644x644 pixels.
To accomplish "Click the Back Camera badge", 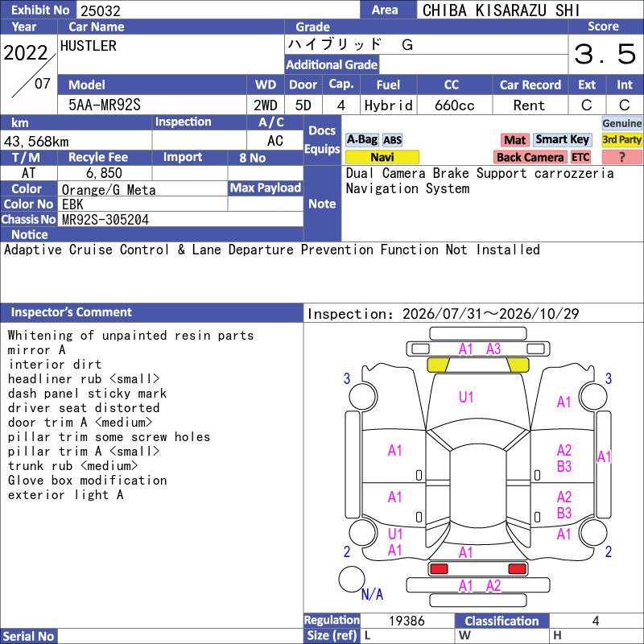I will pos(530,157).
